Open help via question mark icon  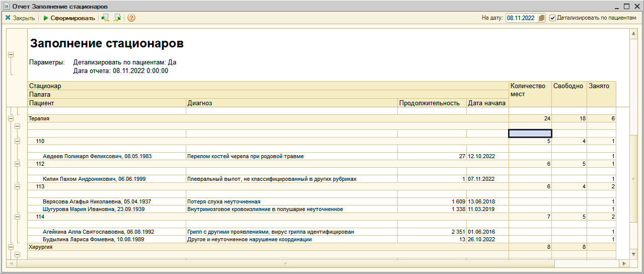click(x=131, y=18)
